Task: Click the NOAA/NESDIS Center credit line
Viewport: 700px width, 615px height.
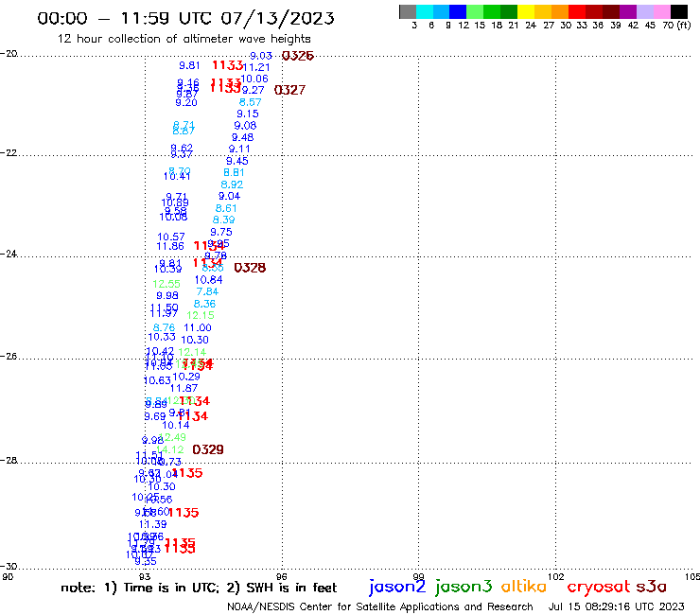Action: (380, 606)
